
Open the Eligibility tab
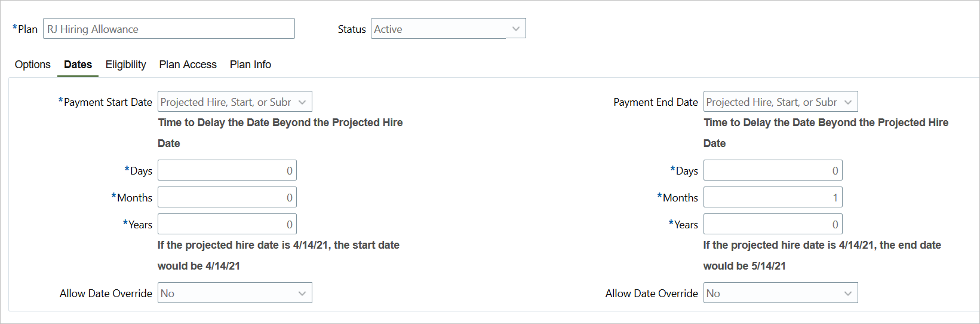pyautogui.click(x=126, y=65)
